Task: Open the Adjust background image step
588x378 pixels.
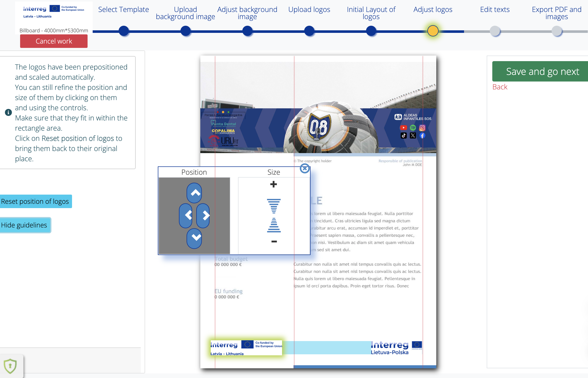Action: [x=247, y=13]
